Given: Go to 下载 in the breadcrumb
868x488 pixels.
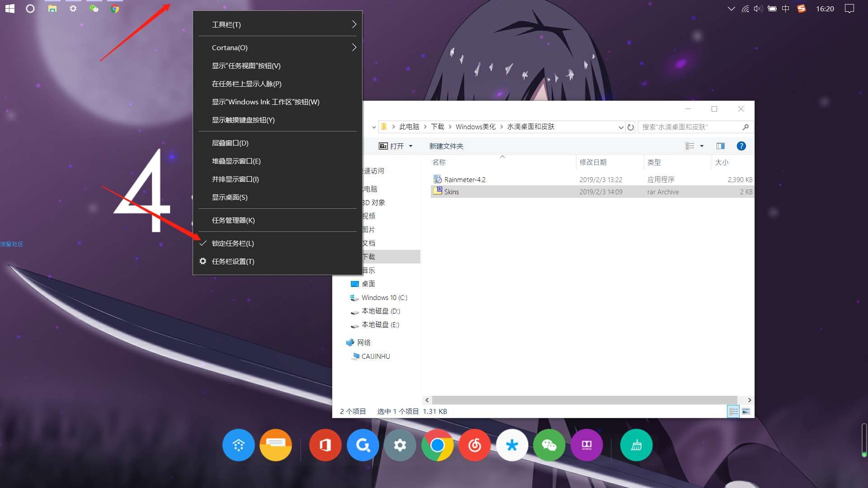Looking at the screenshot, I should pos(437,127).
